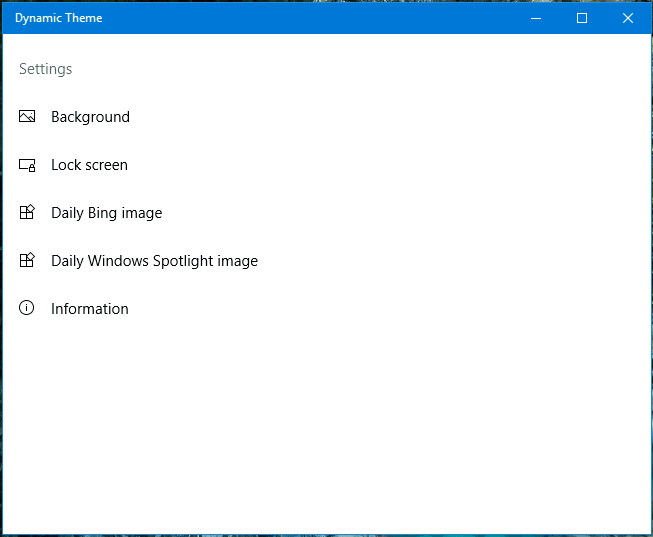Minimize the Dynamic Theme window

(536, 18)
